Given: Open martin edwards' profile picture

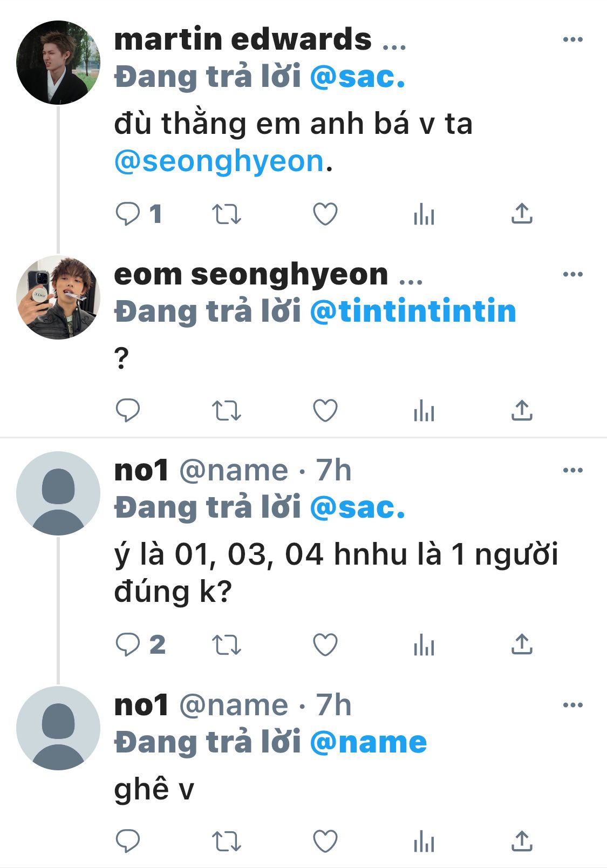Looking at the screenshot, I should (x=58, y=62).
